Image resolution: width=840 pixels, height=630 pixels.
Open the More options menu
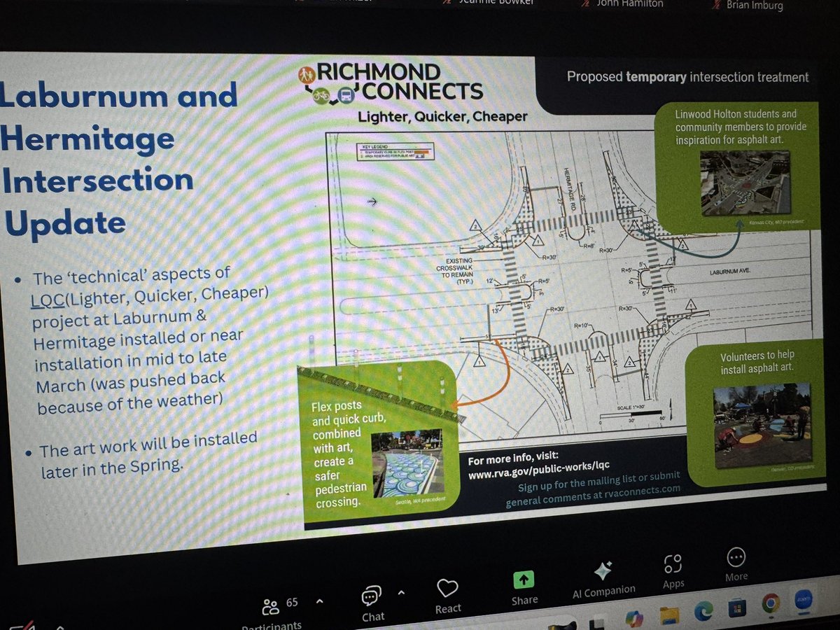pos(736,564)
